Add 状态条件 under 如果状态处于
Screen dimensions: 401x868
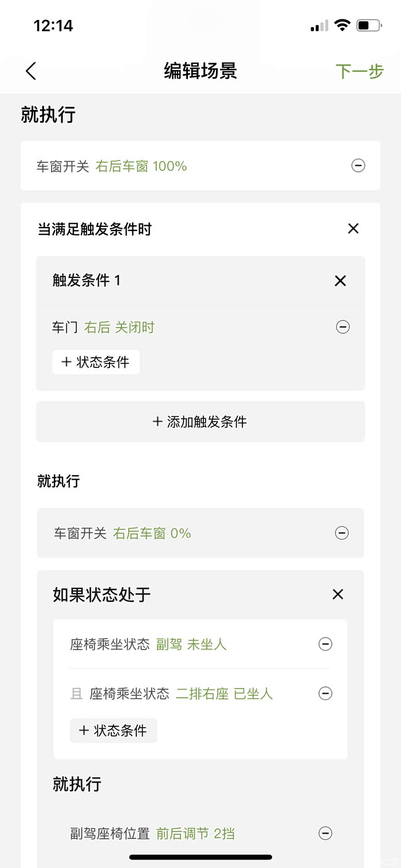(x=113, y=730)
